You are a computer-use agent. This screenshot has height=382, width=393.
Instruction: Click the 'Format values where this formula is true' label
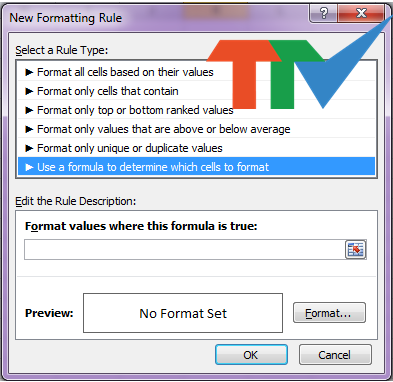[141, 226]
